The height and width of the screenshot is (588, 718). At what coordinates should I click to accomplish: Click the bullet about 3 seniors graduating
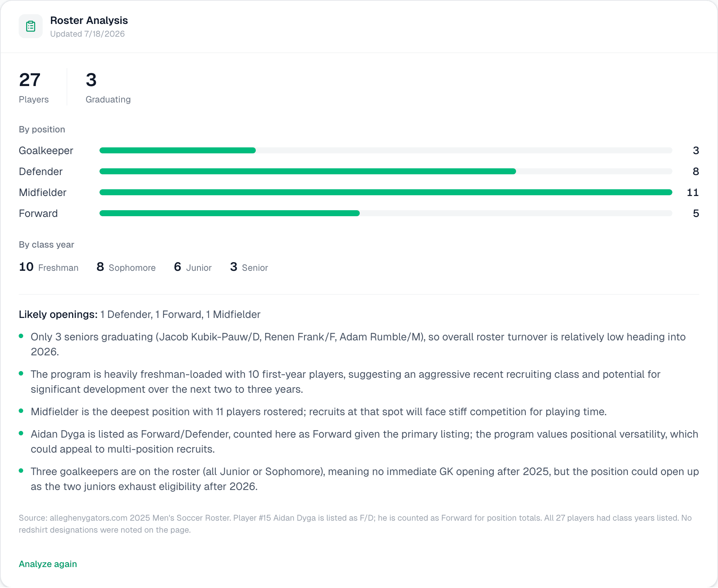click(x=358, y=344)
